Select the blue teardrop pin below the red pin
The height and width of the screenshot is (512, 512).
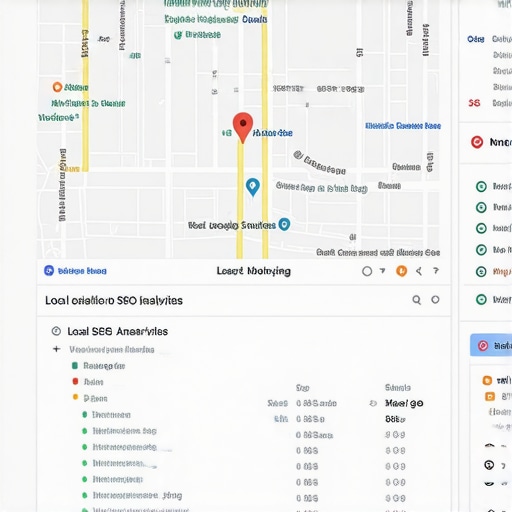coord(253,187)
